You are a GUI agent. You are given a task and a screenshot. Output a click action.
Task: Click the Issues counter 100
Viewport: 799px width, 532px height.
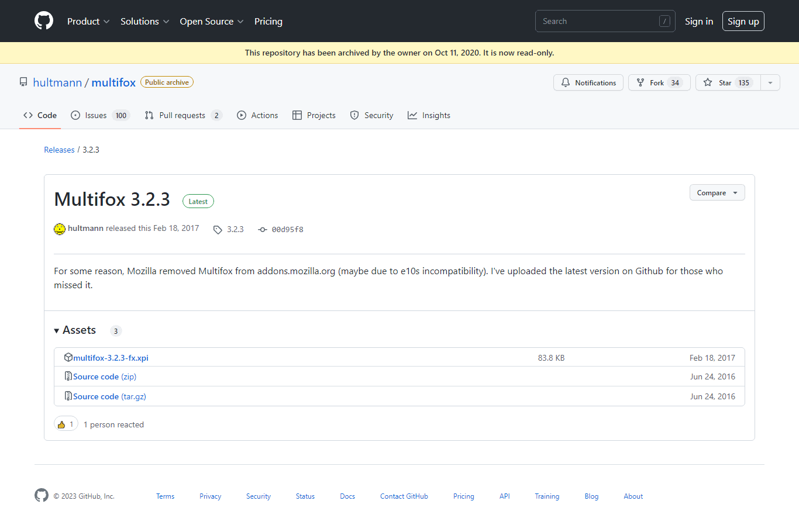(121, 115)
